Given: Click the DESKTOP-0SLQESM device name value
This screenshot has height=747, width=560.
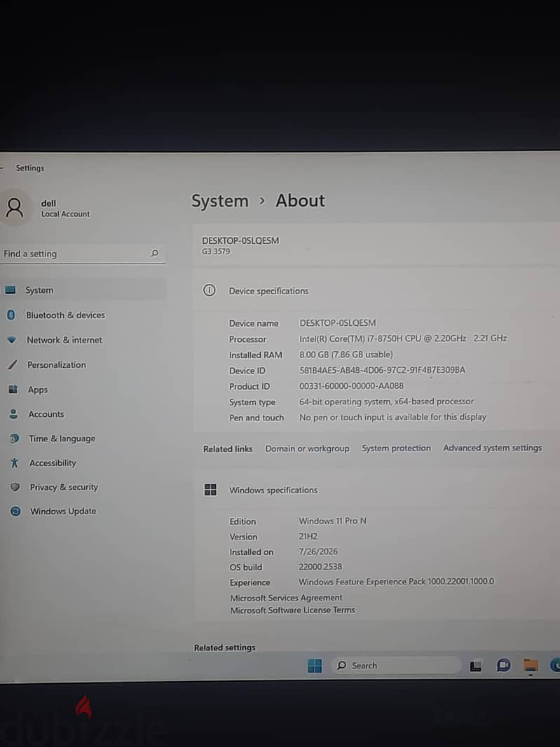Looking at the screenshot, I should tap(337, 322).
